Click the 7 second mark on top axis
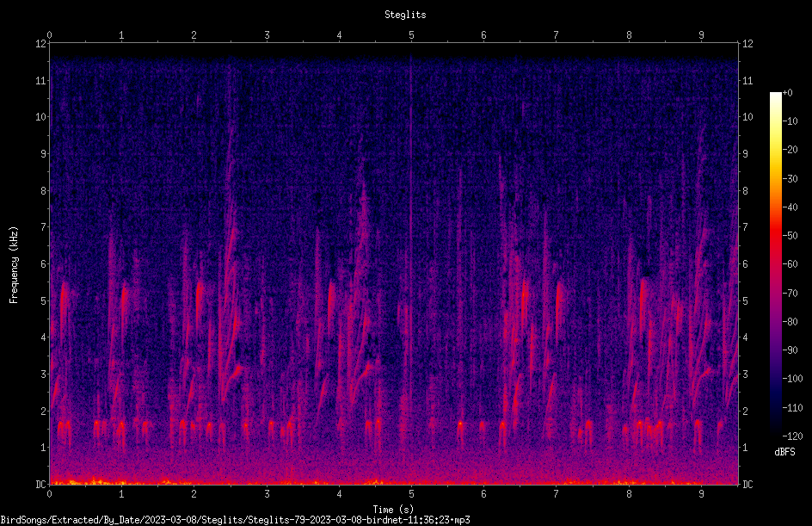812x526 pixels. tap(557, 35)
